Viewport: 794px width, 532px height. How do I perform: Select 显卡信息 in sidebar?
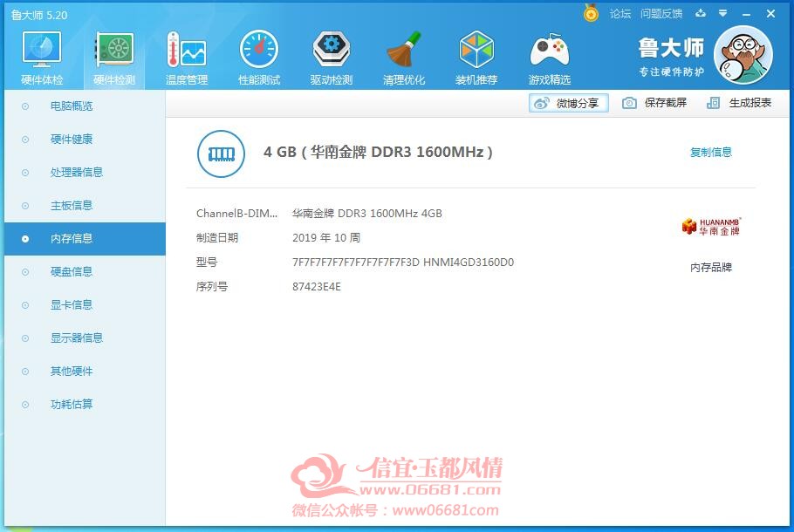tap(85, 305)
